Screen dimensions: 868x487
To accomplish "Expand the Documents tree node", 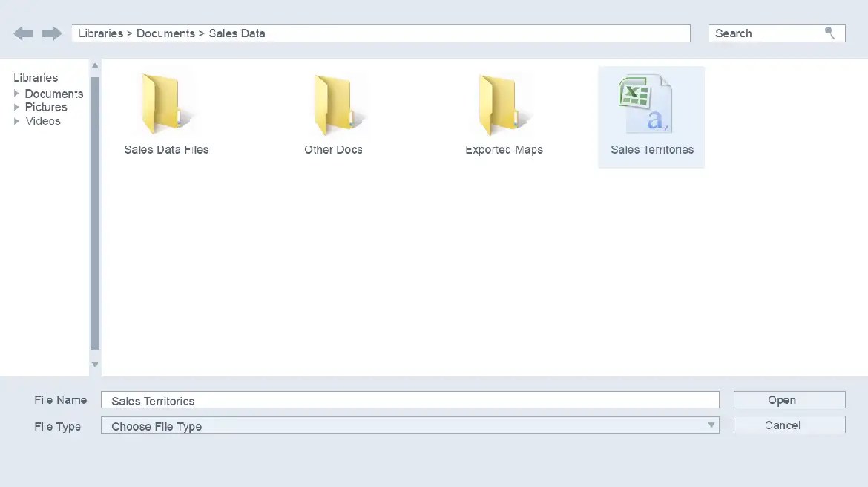I will [16, 94].
